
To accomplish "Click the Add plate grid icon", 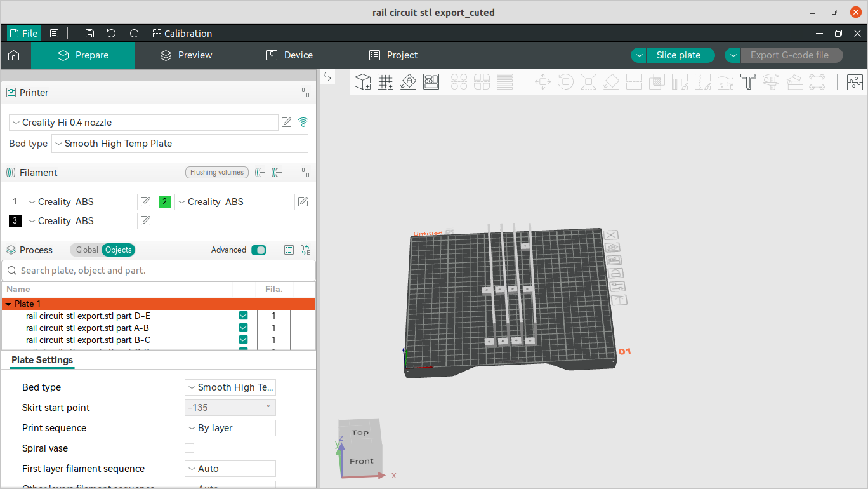I will click(x=385, y=81).
